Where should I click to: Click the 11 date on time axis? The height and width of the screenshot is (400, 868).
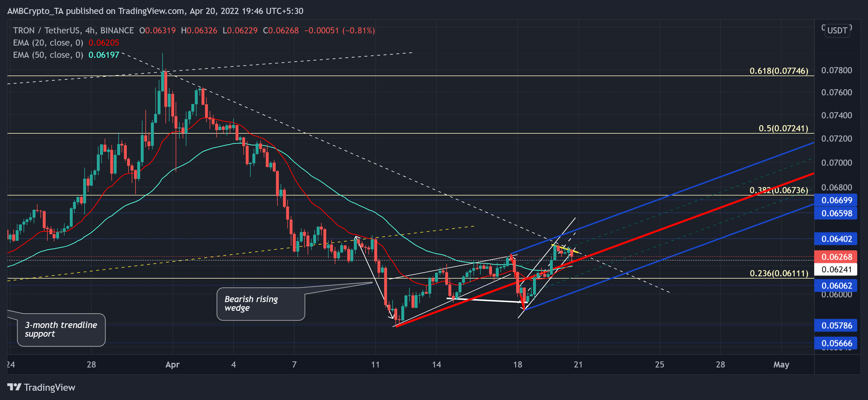point(375,364)
